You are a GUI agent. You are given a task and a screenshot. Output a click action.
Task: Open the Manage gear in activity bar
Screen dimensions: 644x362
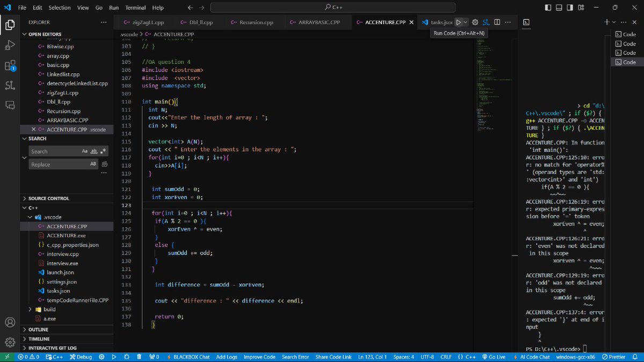(x=10, y=342)
